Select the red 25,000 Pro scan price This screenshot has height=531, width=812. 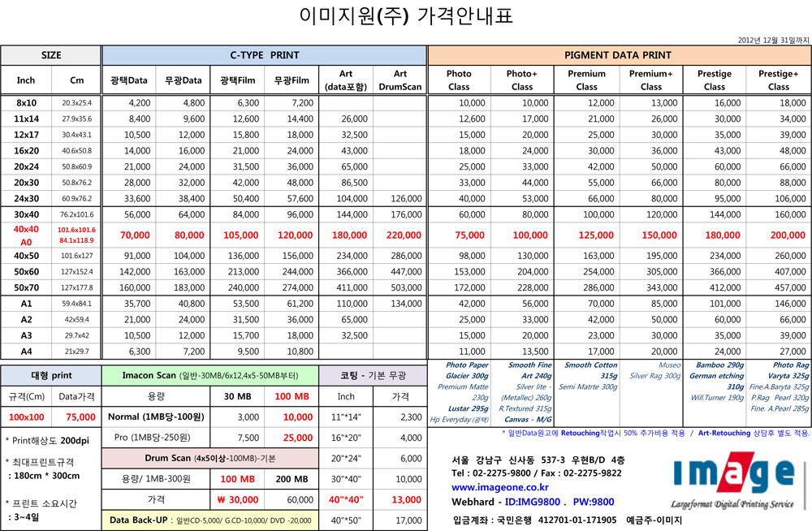298,438
